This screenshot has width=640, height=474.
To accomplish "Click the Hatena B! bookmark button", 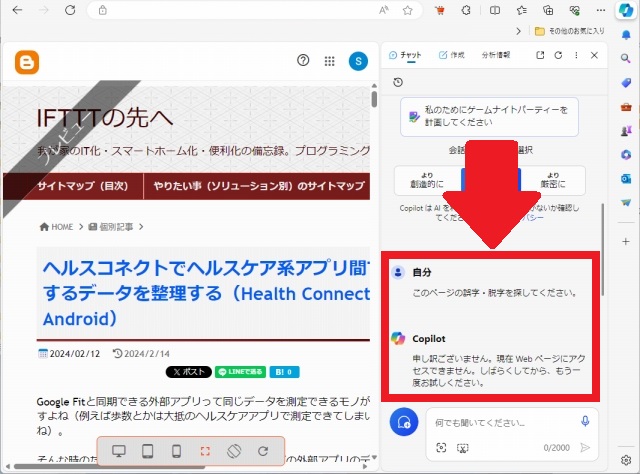I will pyautogui.click(x=284, y=372).
